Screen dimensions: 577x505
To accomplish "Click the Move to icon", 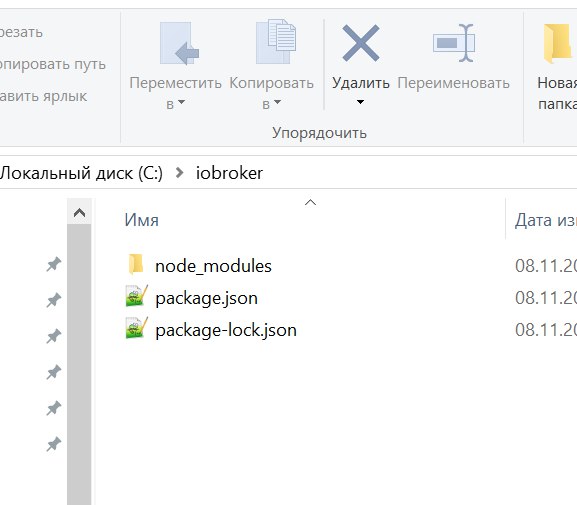I will click(x=179, y=43).
